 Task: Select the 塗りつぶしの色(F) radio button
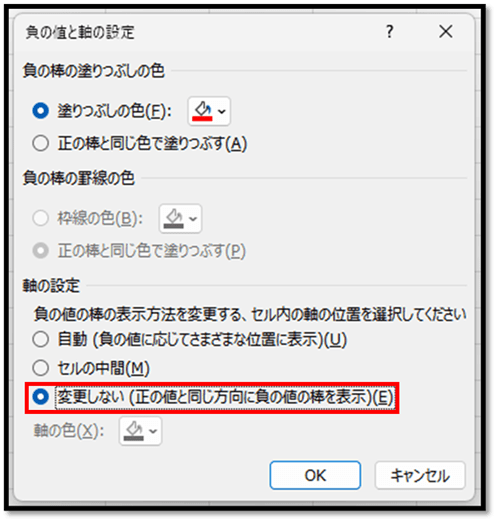tap(40, 111)
